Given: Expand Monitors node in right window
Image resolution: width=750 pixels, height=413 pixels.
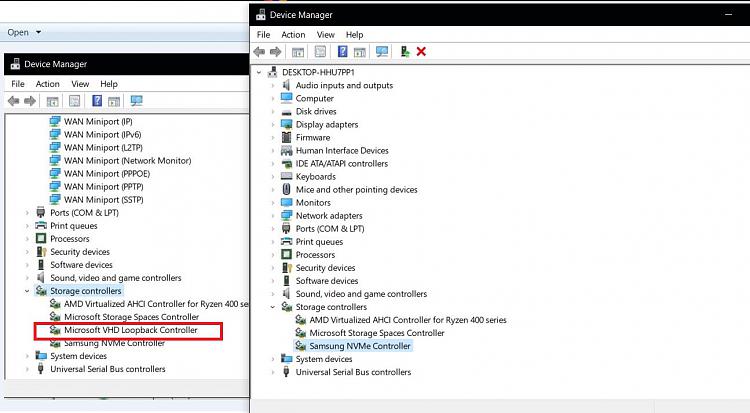Looking at the screenshot, I should pyautogui.click(x=273, y=203).
